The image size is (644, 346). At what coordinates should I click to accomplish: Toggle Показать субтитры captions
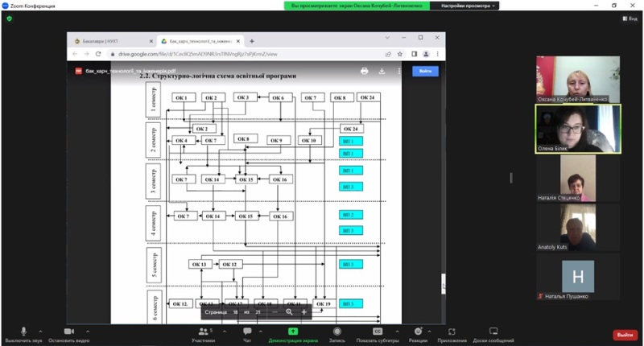377,334
